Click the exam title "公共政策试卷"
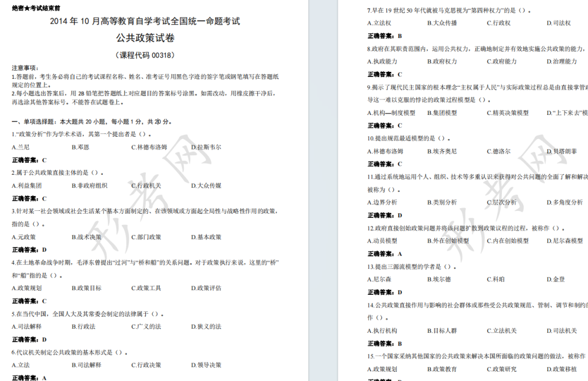This screenshot has height=381, width=588. tap(145, 38)
